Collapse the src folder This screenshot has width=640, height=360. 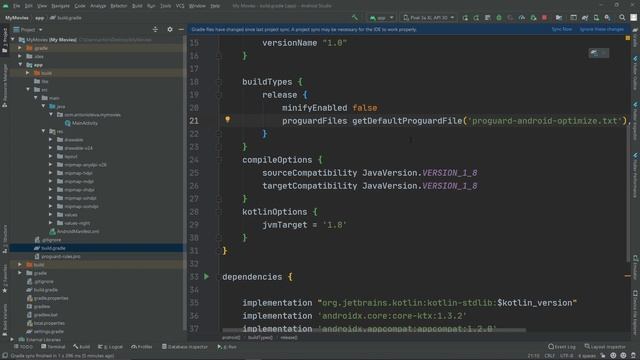coord(28,89)
